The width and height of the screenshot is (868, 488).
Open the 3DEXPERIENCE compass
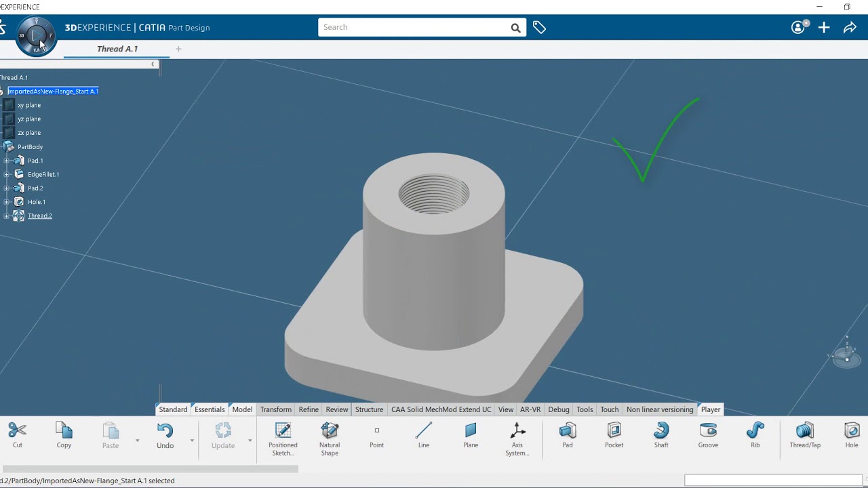pos(36,36)
